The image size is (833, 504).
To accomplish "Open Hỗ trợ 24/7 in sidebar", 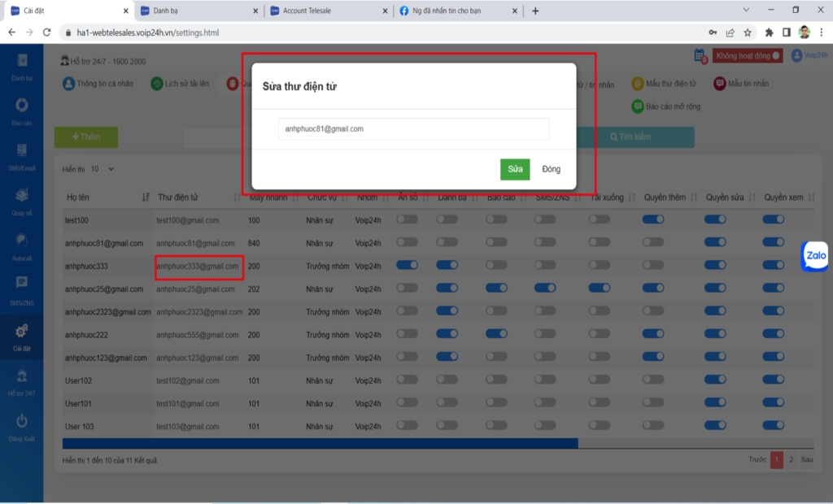I will (22, 376).
